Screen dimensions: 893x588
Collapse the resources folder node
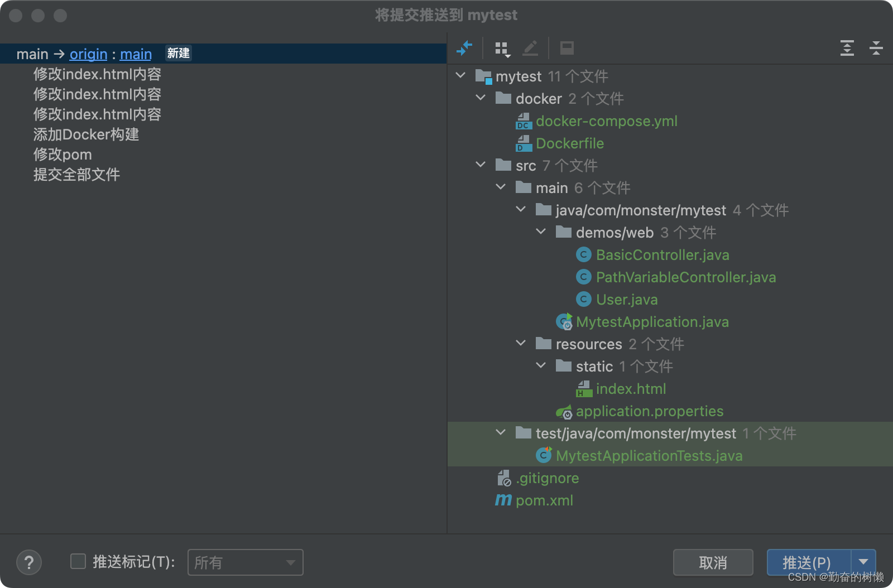point(521,343)
